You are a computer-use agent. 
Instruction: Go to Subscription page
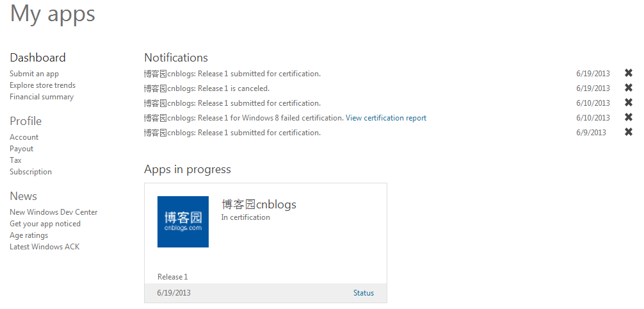pyautogui.click(x=31, y=172)
